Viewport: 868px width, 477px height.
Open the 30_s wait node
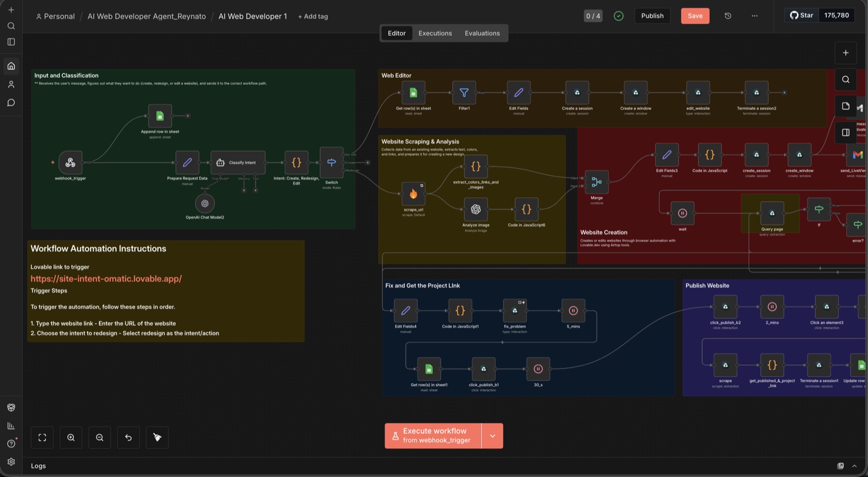538,369
